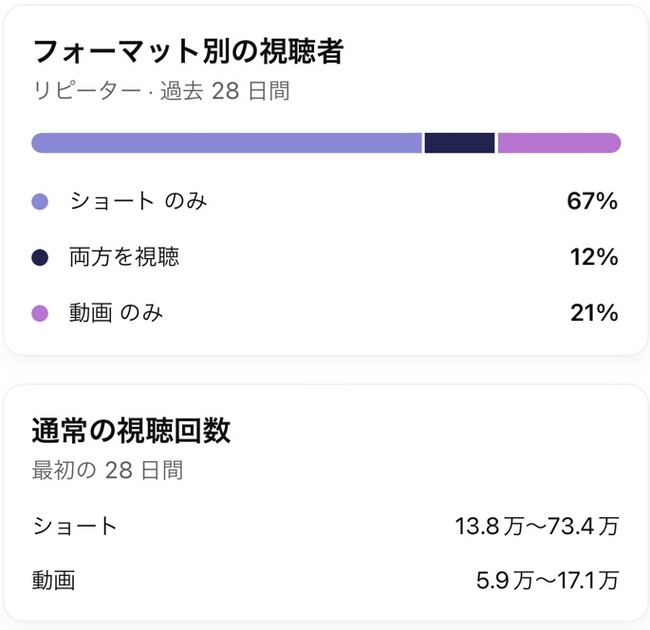650x630 pixels.
Task: Click the フォーマット別の視聴者 card title
Action: pos(188,52)
